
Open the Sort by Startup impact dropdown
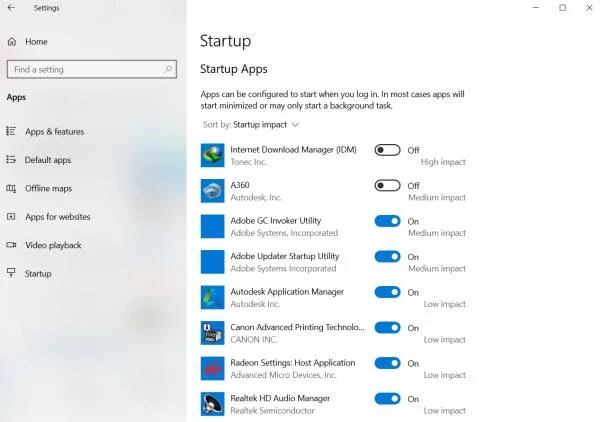[251, 125]
